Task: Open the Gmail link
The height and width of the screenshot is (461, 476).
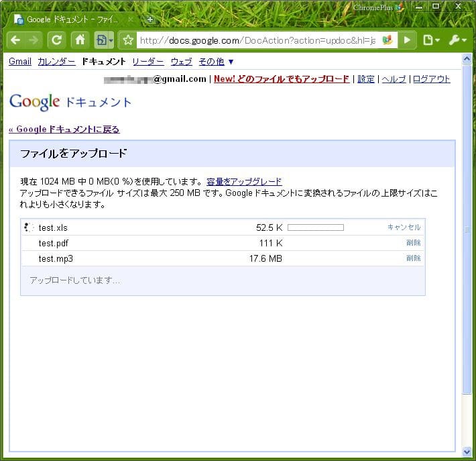Action: (20, 61)
